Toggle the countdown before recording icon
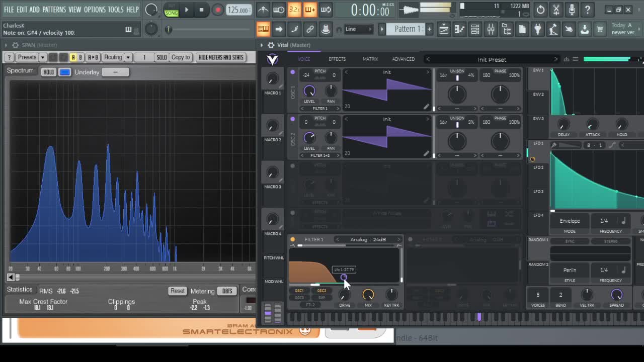The image size is (644, 362). click(x=294, y=10)
